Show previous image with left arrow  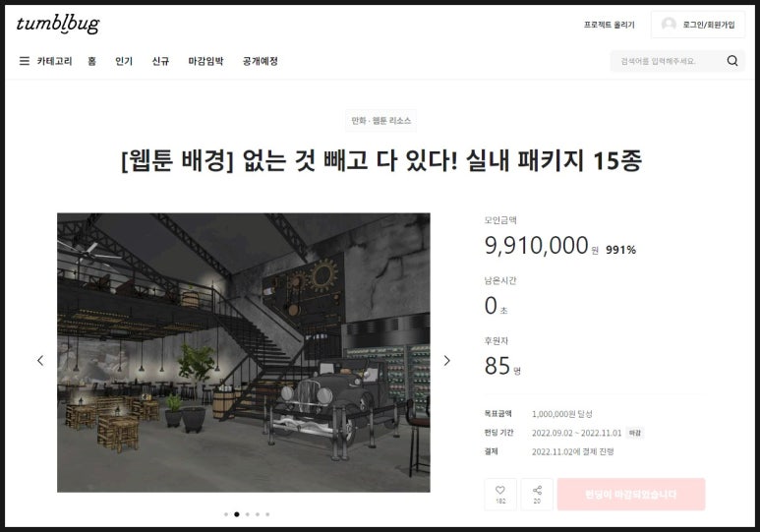(40, 360)
